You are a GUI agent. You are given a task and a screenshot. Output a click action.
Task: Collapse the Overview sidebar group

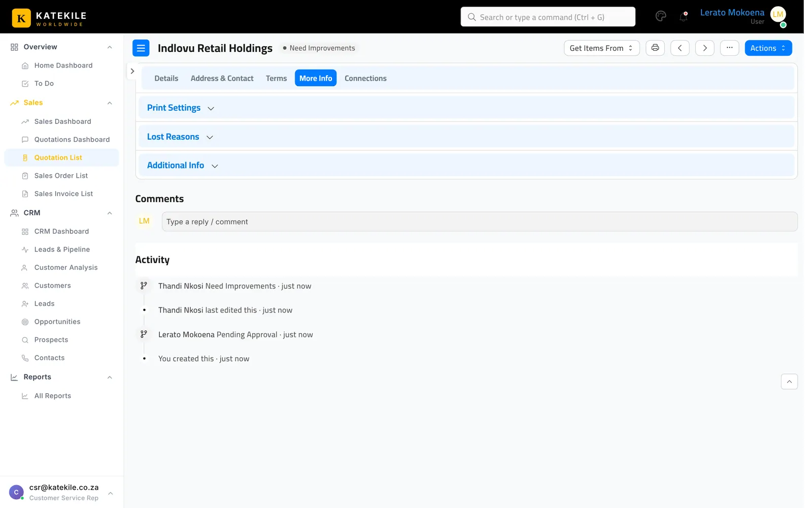pyautogui.click(x=110, y=47)
